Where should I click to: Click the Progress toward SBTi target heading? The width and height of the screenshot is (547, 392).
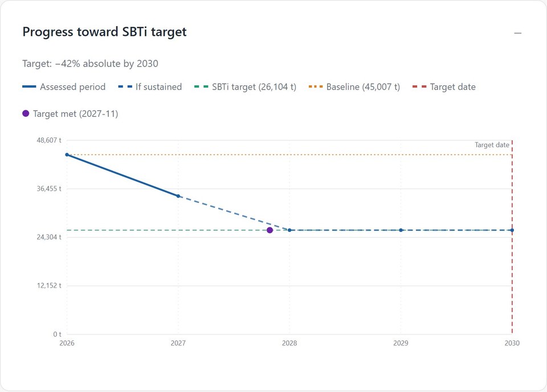pyautogui.click(x=105, y=32)
